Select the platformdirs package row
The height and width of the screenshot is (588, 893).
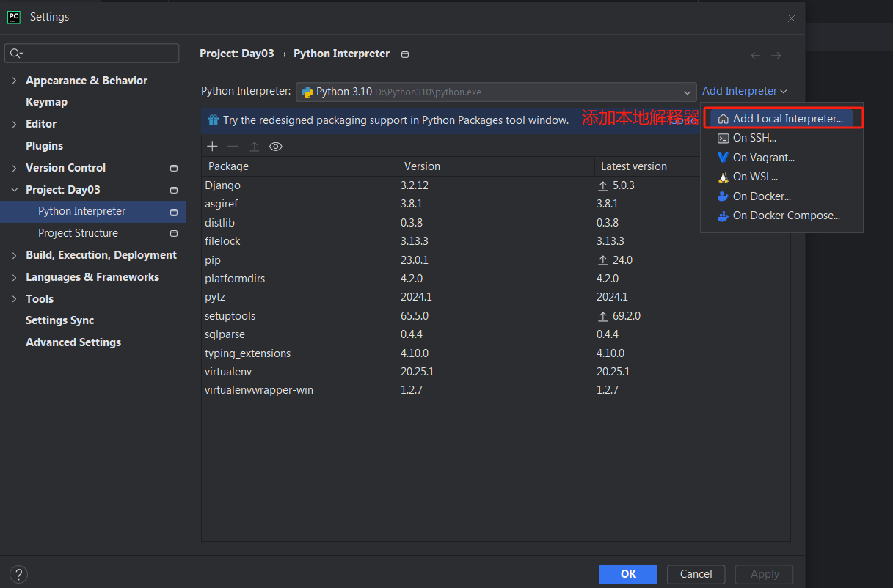tap(496, 279)
